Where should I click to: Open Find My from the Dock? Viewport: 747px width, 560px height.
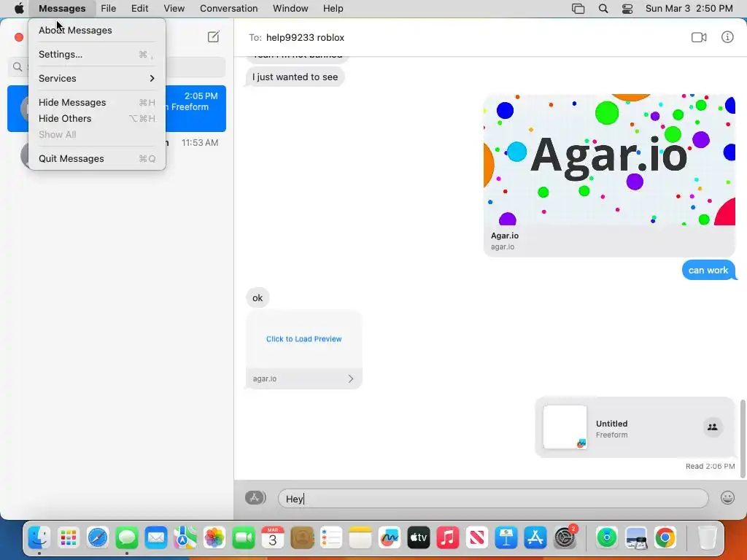(x=606, y=538)
